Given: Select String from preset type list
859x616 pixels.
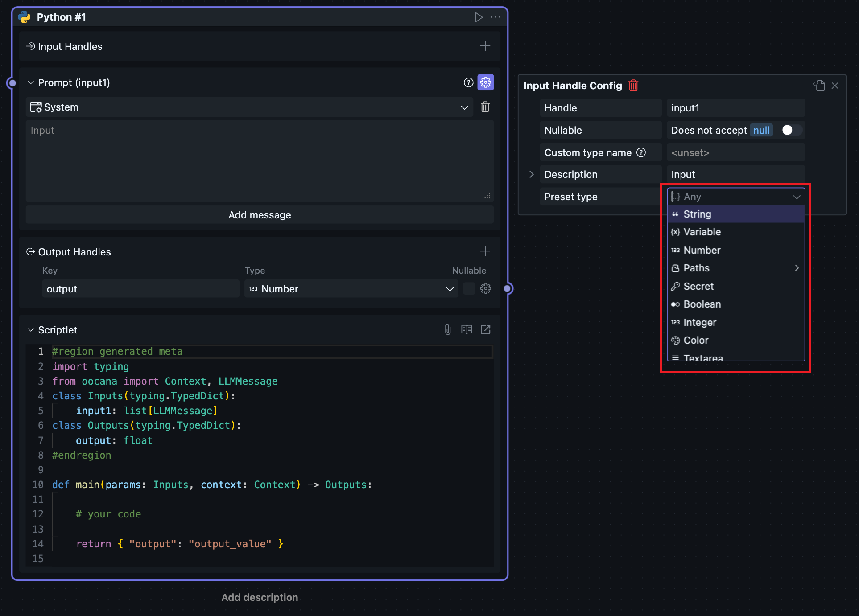Looking at the screenshot, I should [x=697, y=214].
